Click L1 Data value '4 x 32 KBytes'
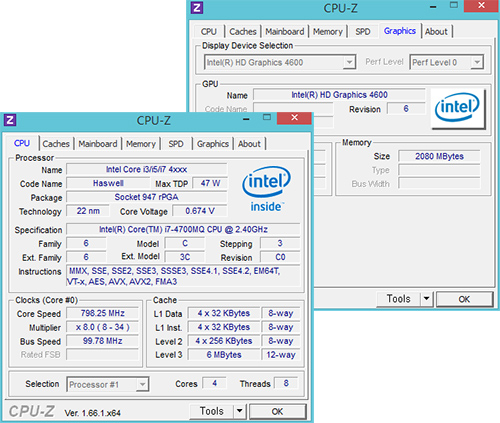Screen dimensions: 500x423 pos(224,313)
